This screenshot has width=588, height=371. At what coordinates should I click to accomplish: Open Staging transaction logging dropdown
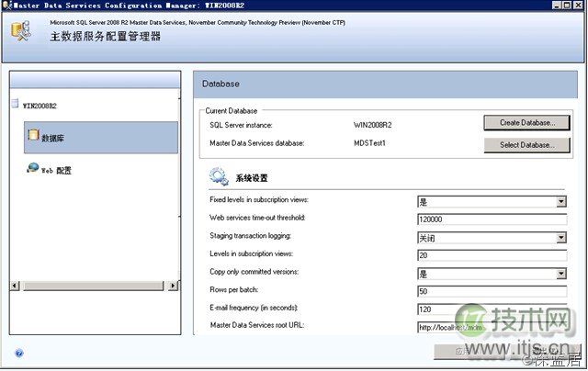pyautogui.click(x=561, y=238)
